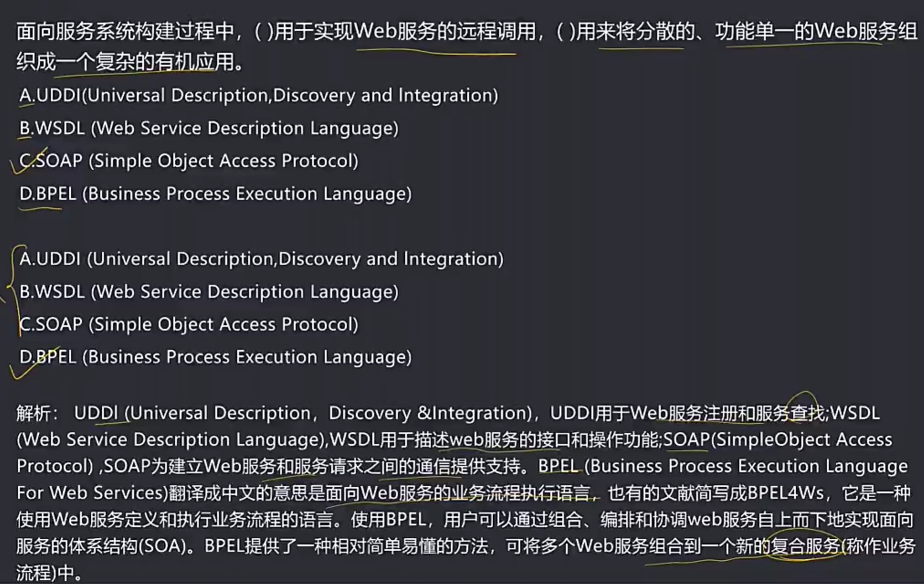This screenshot has height=584, width=924.
Task: Select option D.BPEL in the second question
Action: click(214, 357)
